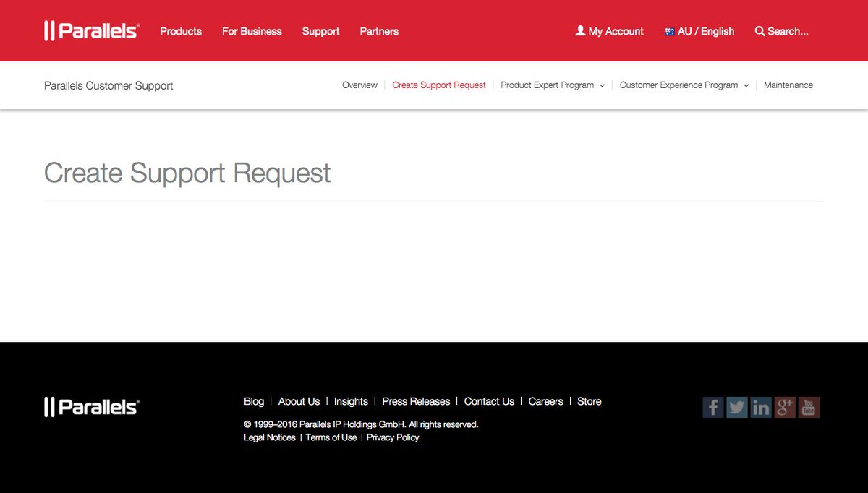Open the Legal Notices link

(x=270, y=437)
